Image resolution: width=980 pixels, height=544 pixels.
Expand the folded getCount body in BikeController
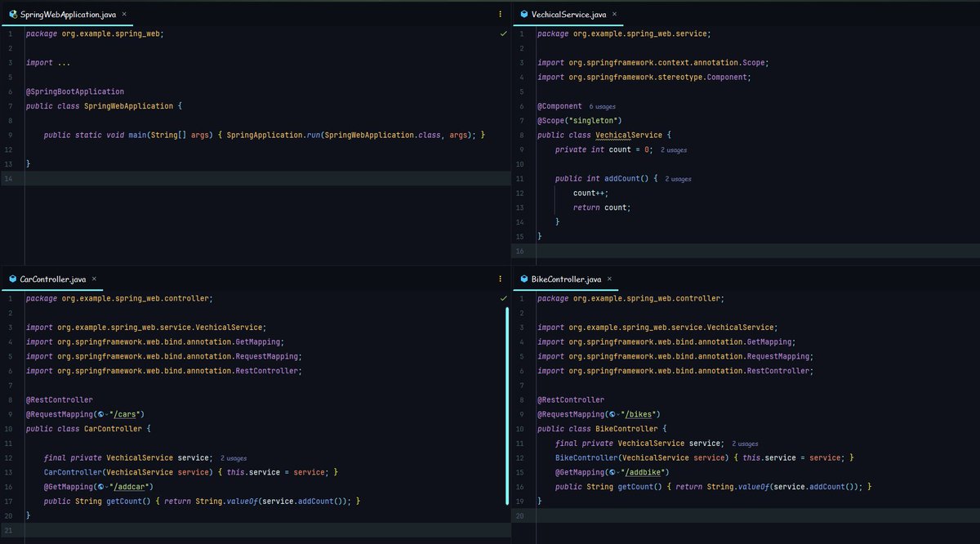point(768,486)
